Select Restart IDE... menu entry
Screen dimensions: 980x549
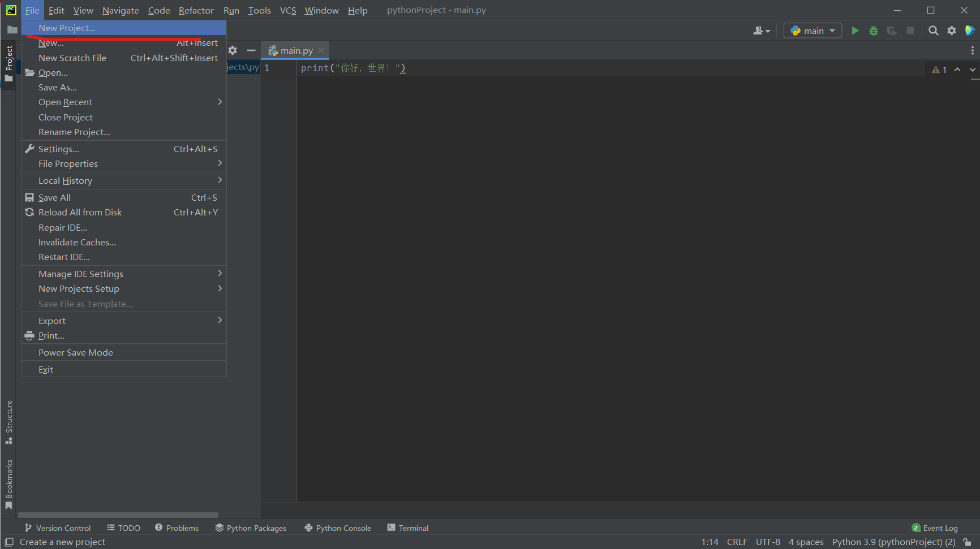click(123, 257)
